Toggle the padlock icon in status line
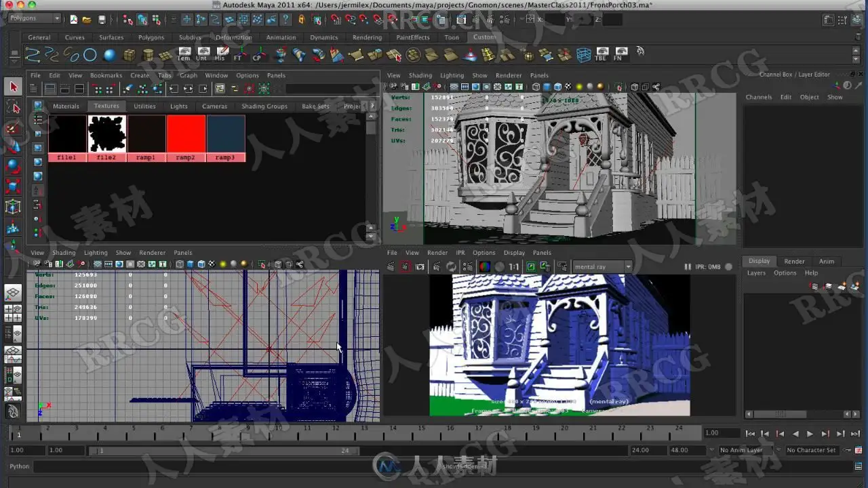Image resolution: width=868 pixels, height=488 pixels. pyautogui.click(x=302, y=20)
